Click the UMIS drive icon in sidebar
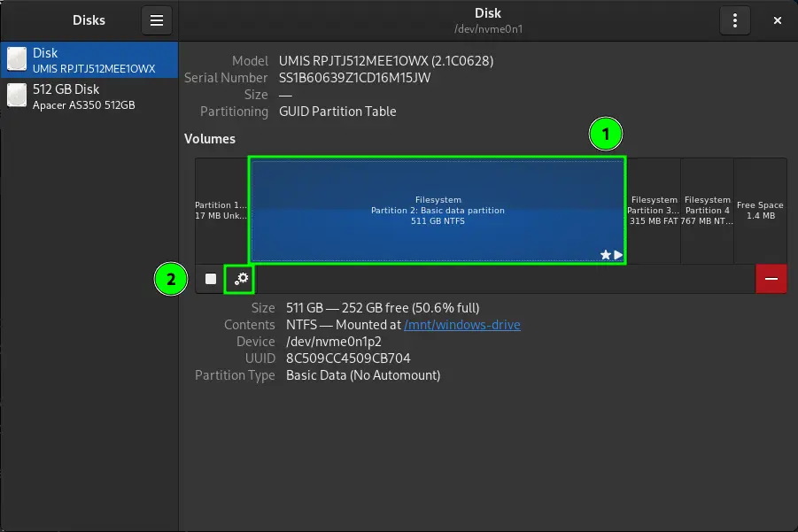 point(17,60)
